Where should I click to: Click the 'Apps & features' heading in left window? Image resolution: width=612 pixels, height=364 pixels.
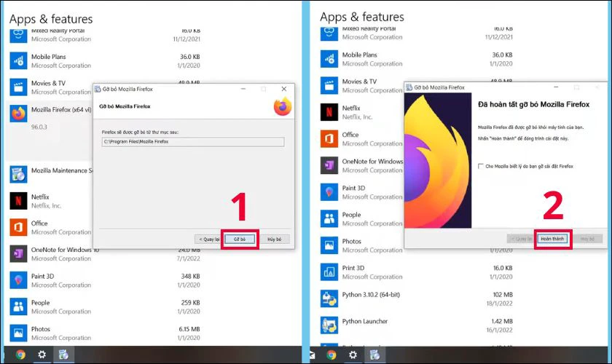tap(51, 19)
